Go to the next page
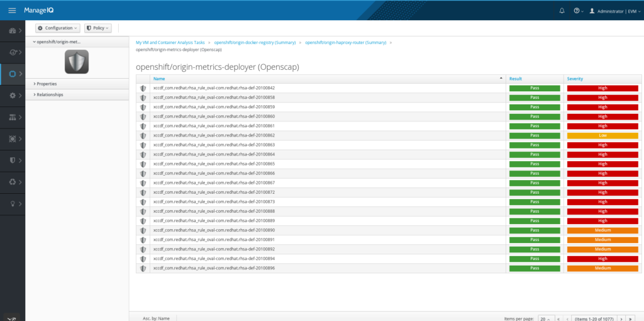Image resolution: width=644 pixels, height=321 pixels. tap(621, 318)
